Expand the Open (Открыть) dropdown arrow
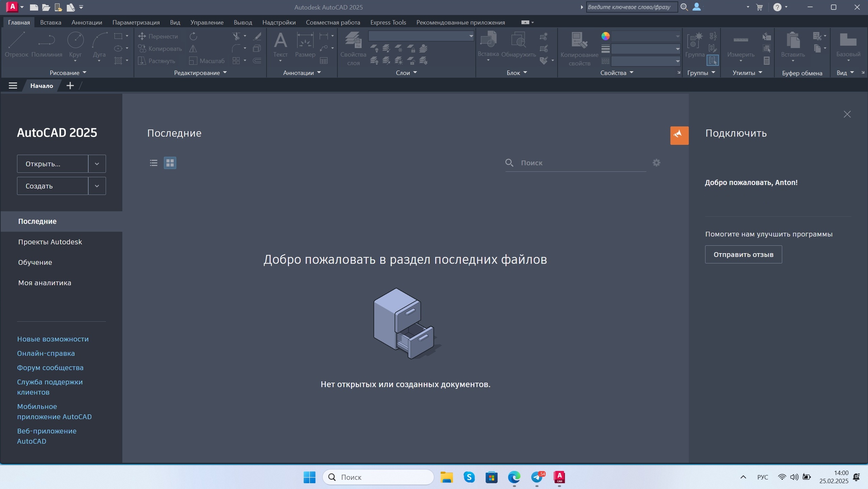This screenshot has height=489, width=868. (97, 164)
